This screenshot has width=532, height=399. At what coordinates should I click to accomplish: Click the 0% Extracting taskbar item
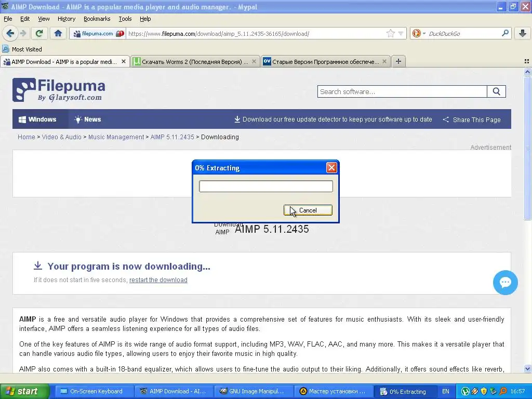tap(405, 392)
